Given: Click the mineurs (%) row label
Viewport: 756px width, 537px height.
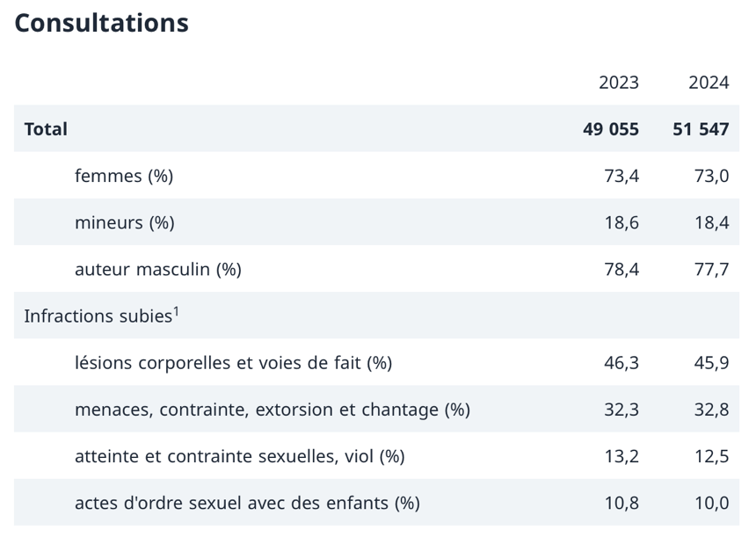Looking at the screenshot, I should 125,222.
